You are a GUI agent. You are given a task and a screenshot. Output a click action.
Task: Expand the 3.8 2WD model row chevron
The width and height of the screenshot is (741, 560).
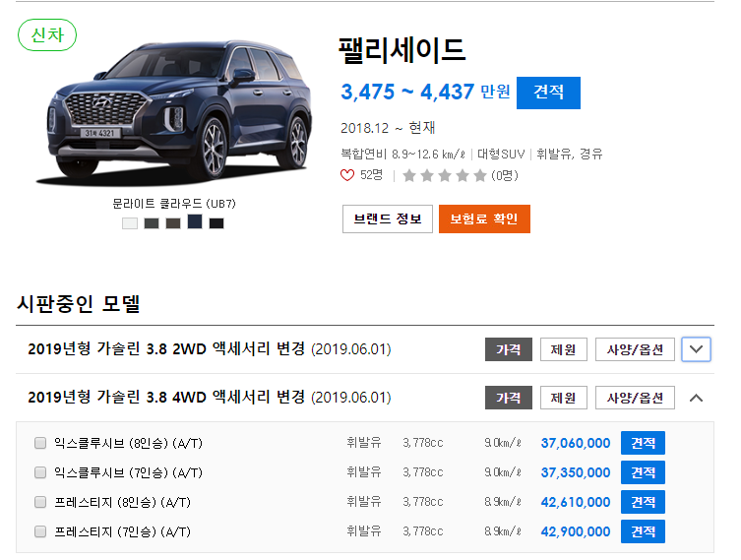click(696, 349)
